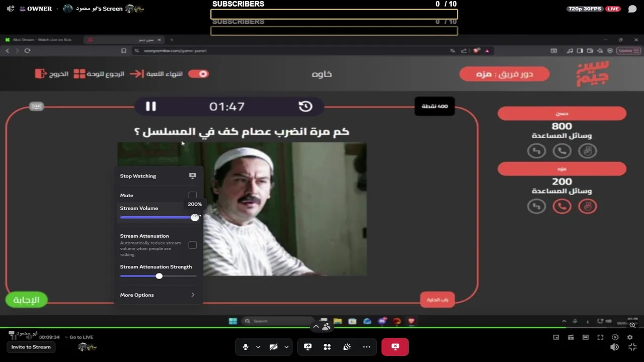The image size is (644, 362).
Task: Click the 400 نقطة points badge
Action: (435, 106)
